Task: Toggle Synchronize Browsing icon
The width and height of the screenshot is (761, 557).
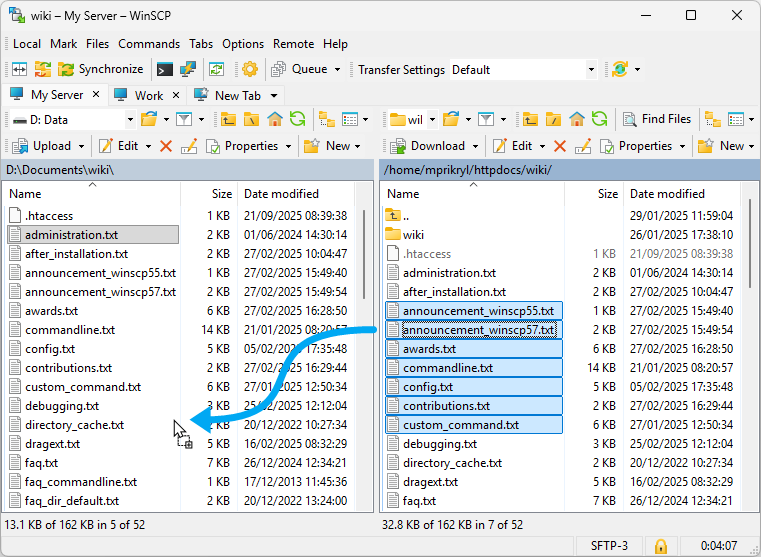Action: 42,69
